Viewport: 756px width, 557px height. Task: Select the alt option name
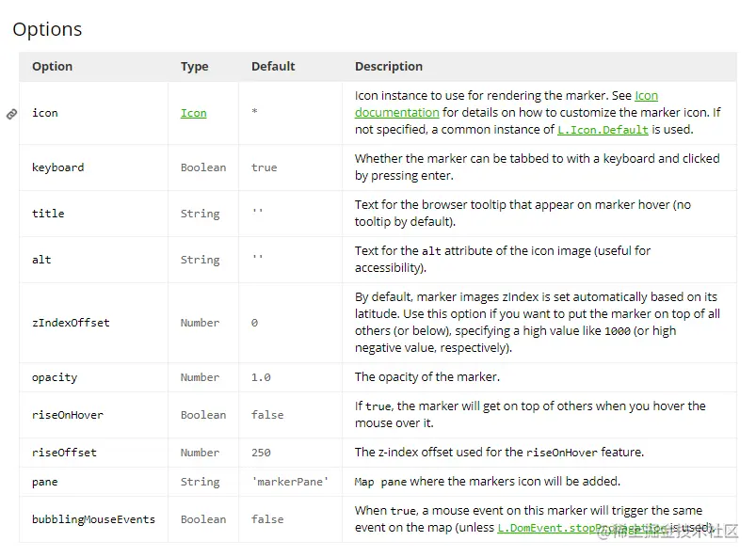tap(41, 260)
